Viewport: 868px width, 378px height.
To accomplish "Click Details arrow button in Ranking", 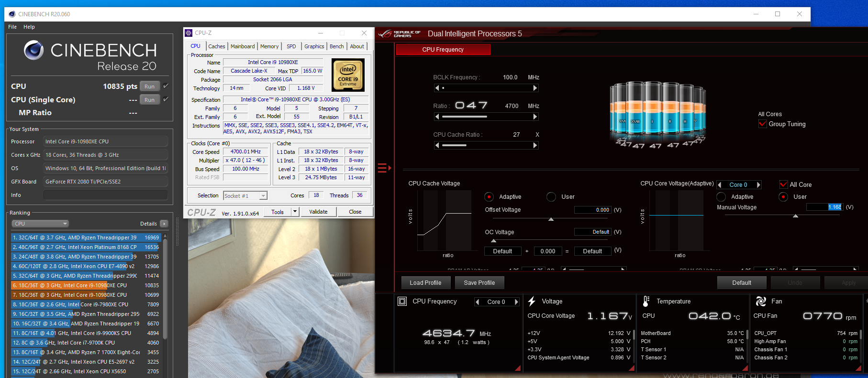I will pos(164,224).
